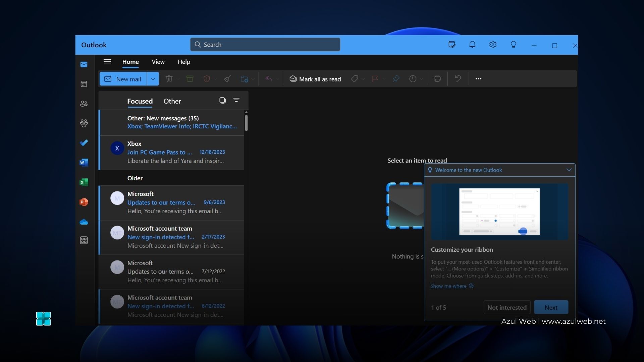644x362 pixels.
Task: Toggle the hamburger navigation pane button
Action: click(x=107, y=62)
